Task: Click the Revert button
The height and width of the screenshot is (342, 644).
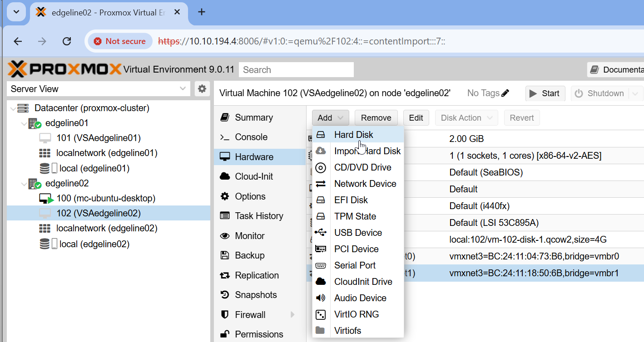Action: 522,118
